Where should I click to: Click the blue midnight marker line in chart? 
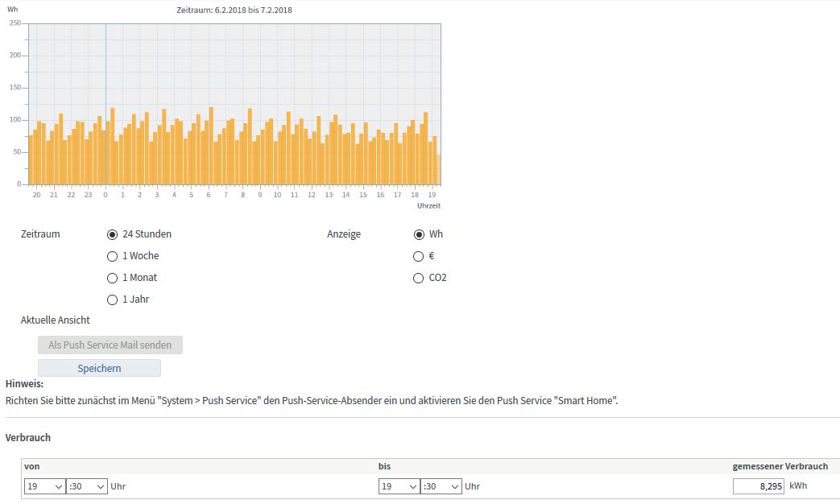coord(106,81)
